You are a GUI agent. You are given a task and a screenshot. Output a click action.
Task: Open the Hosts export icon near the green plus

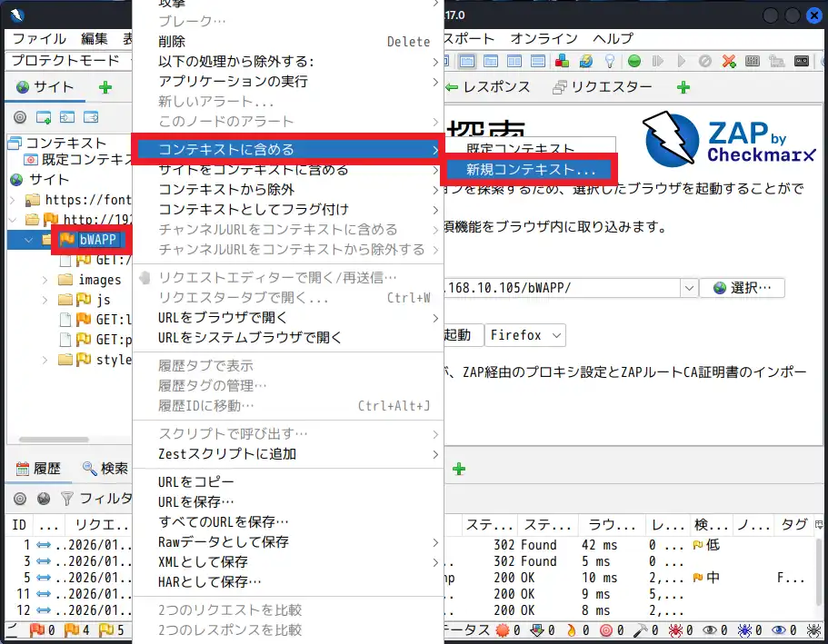[x=91, y=117]
